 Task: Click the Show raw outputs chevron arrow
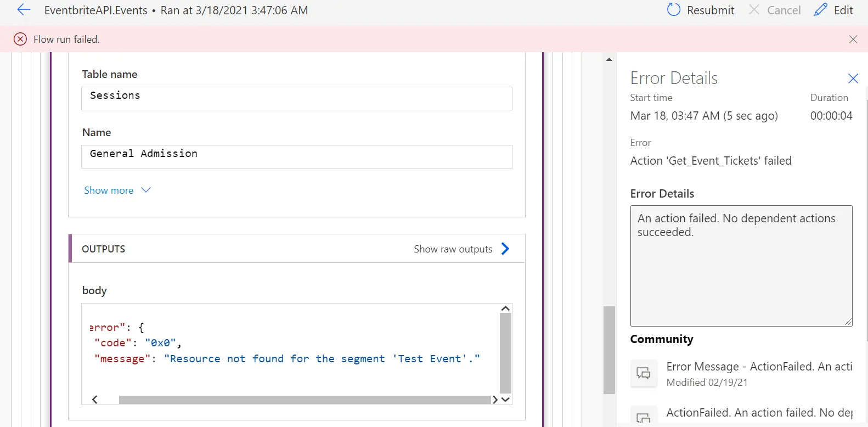[505, 249]
